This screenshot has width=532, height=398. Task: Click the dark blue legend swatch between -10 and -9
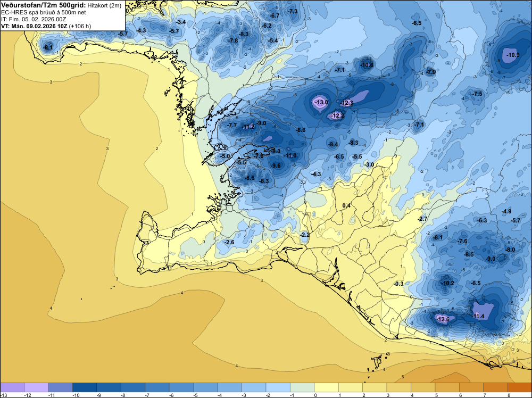[85, 387]
